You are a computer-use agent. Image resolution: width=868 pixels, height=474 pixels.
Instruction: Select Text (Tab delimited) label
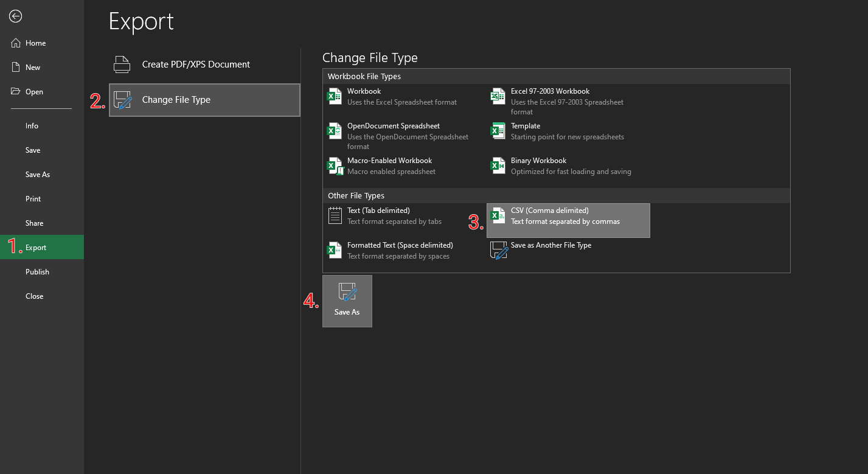coord(378,211)
